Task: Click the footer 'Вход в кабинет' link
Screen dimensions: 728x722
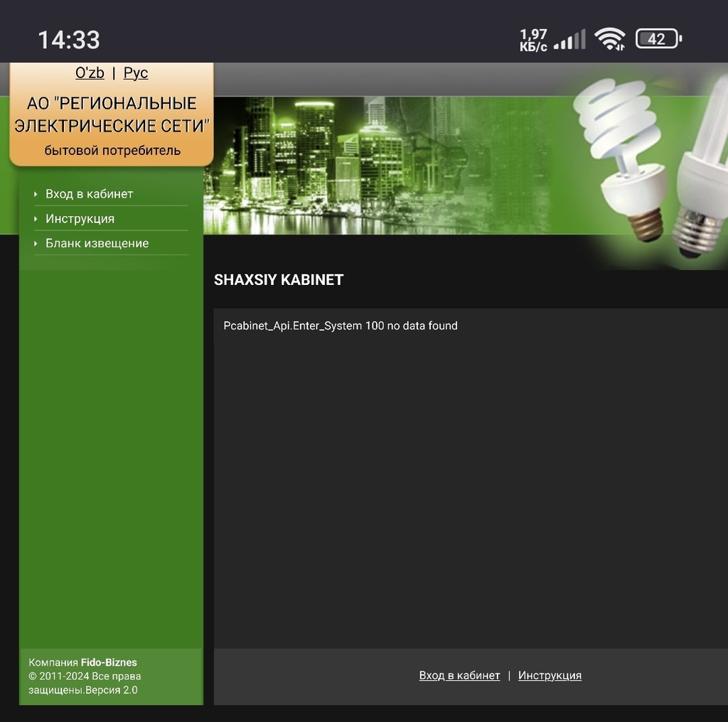Action: (x=459, y=676)
